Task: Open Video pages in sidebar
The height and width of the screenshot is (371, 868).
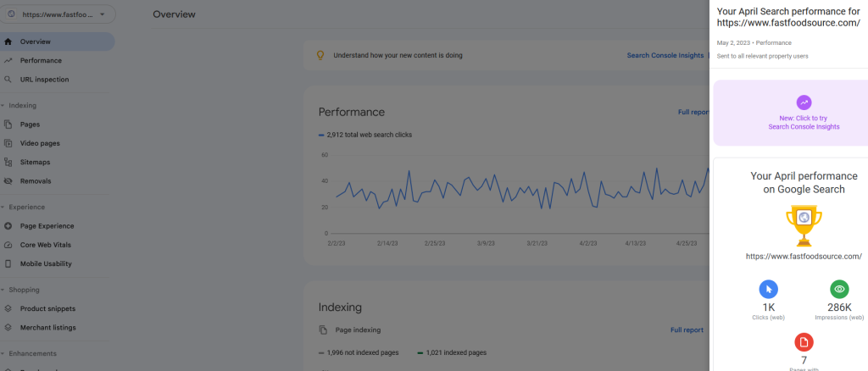Action: click(40, 143)
